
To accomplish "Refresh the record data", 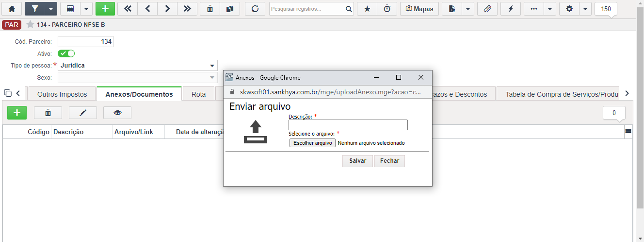I will tap(255, 9).
